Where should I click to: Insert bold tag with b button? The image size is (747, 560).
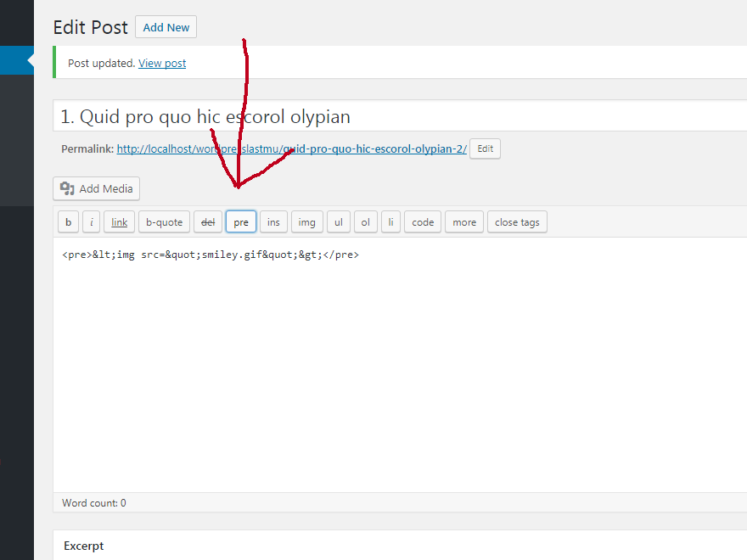click(x=68, y=222)
